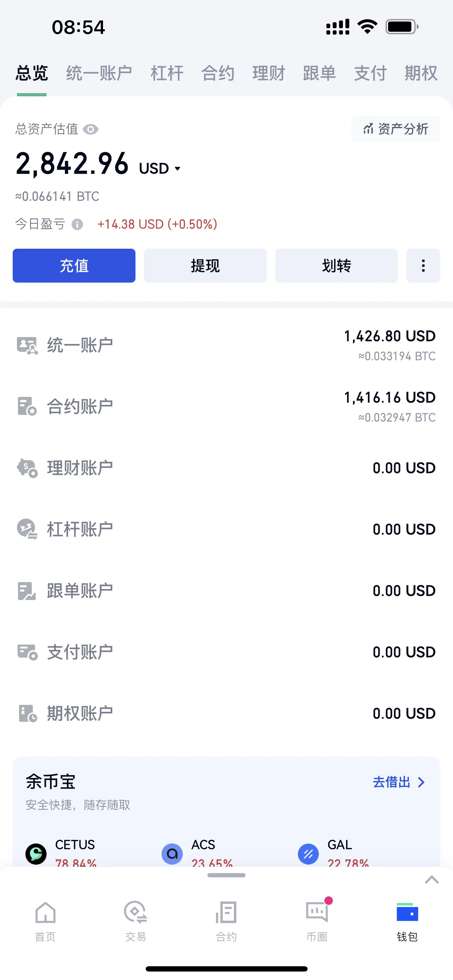
Task: Tap the CETUS coin logo
Action: 36,854
